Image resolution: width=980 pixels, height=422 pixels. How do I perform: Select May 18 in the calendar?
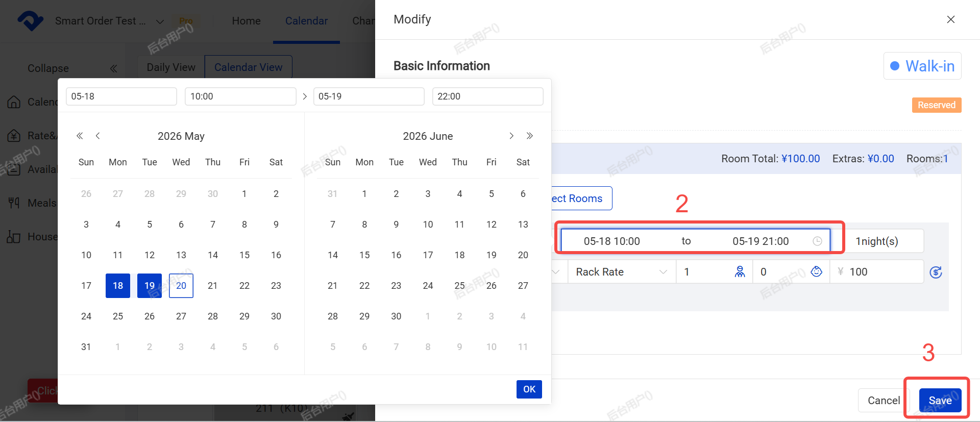pyautogui.click(x=118, y=286)
